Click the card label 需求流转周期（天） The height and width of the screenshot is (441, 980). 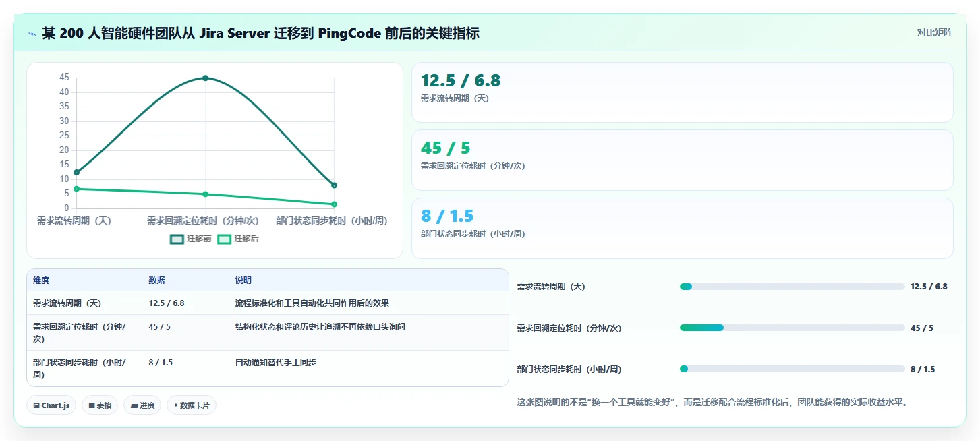click(x=455, y=98)
